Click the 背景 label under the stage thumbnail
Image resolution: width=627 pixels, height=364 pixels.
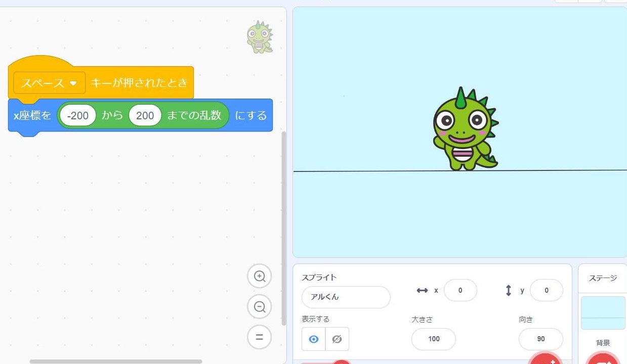pos(603,343)
